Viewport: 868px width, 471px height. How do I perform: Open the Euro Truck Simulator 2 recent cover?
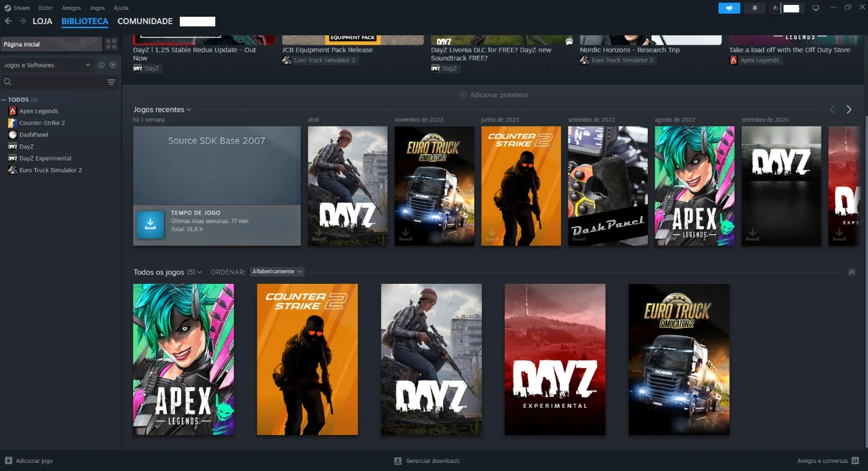click(x=435, y=186)
